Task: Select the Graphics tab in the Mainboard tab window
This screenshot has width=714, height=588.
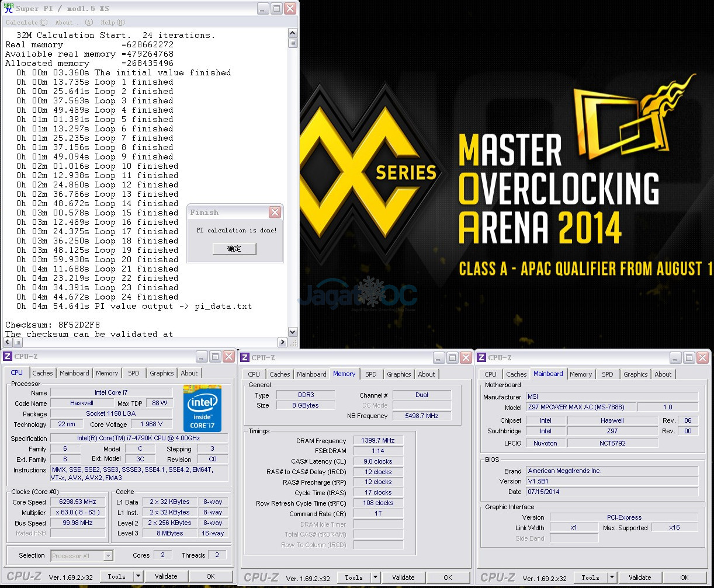Action: [x=635, y=374]
